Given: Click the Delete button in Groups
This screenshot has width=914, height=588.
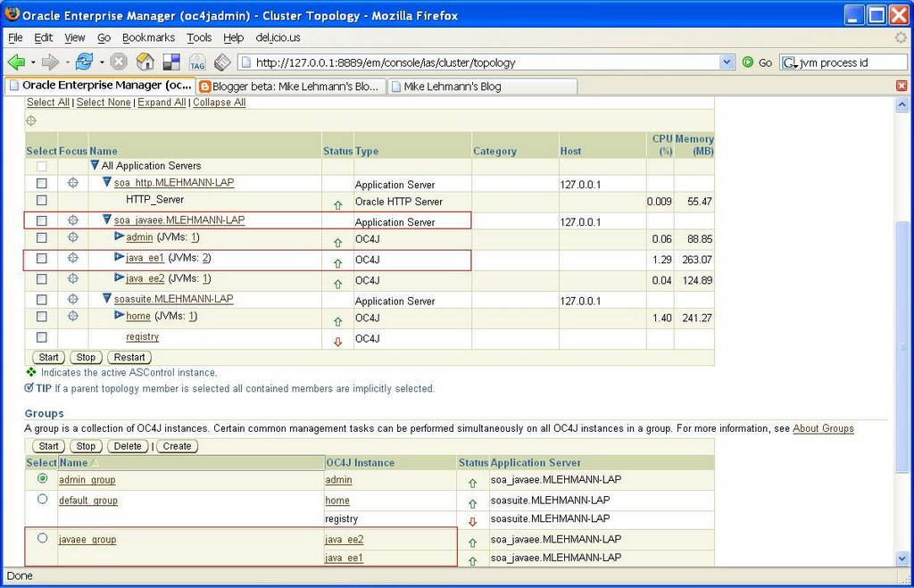Looking at the screenshot, I should [128, 446].
